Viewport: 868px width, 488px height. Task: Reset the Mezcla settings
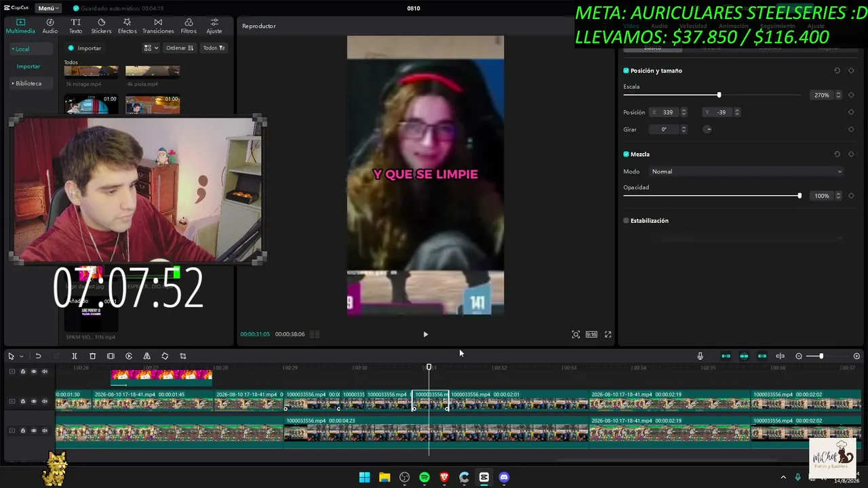[837, 155]
